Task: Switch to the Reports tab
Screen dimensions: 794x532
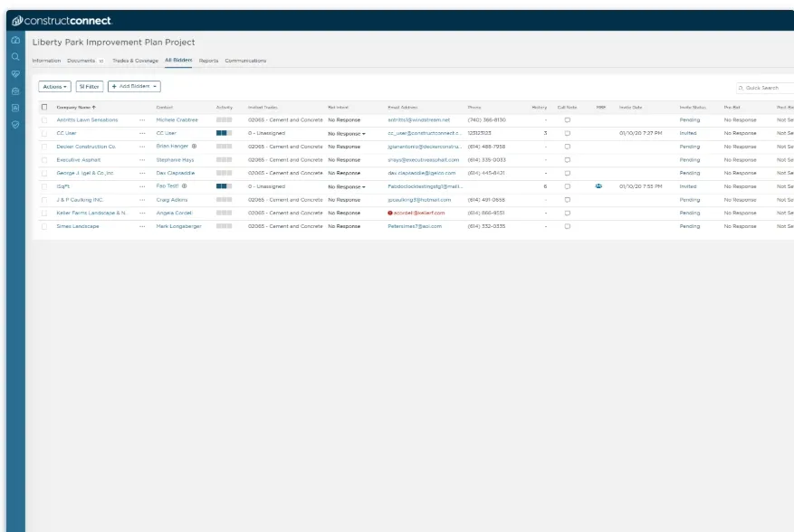Action: click(x=208, y=61)
